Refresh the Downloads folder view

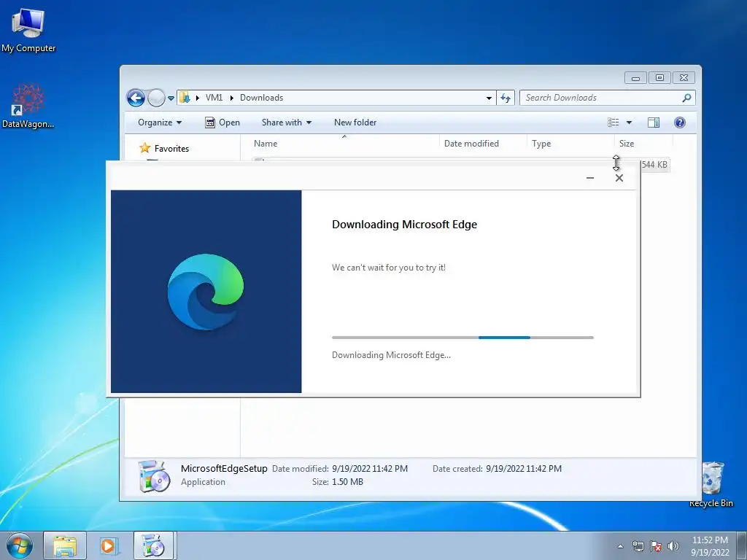pyautogui.click(x=506, y=98)
